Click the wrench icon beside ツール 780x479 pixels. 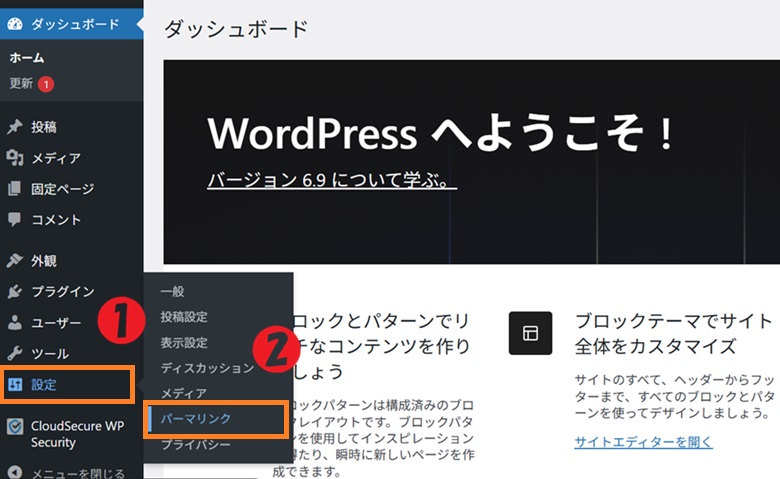point(15,354)
